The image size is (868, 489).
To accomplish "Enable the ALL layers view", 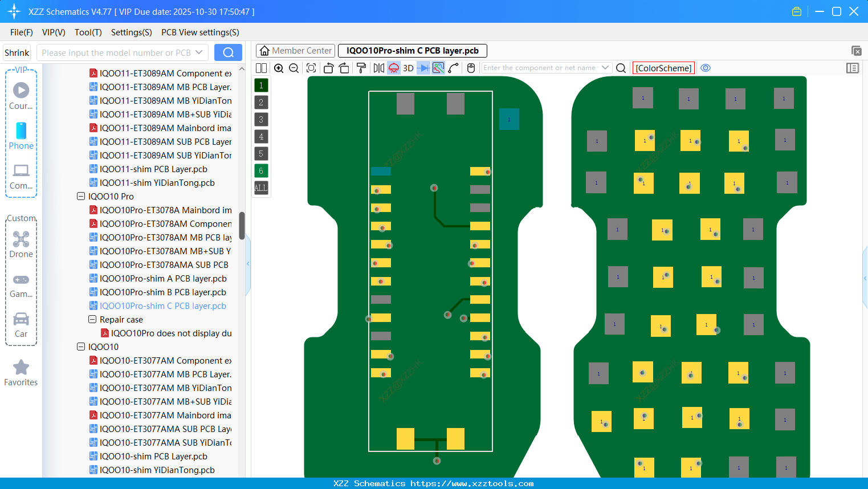I will pos(261,188).
